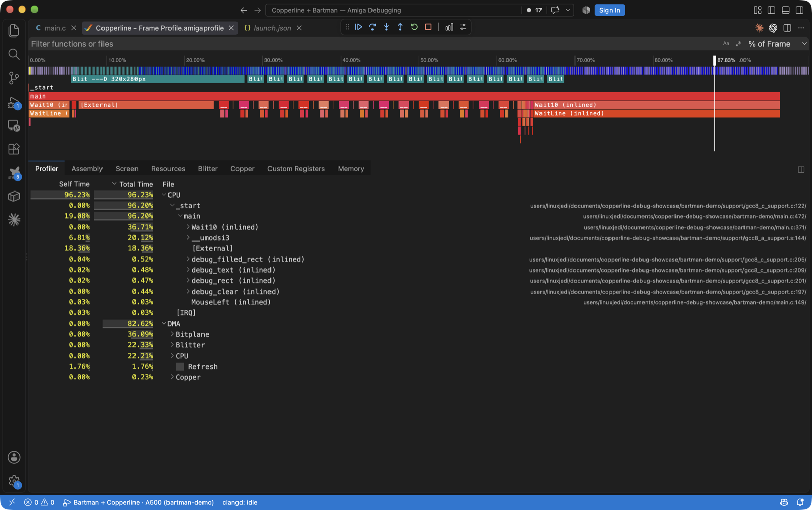The height and width of the screenshot is (510, 812).
Task: Toggle regular expression in filter box
Action: [738, 44]
